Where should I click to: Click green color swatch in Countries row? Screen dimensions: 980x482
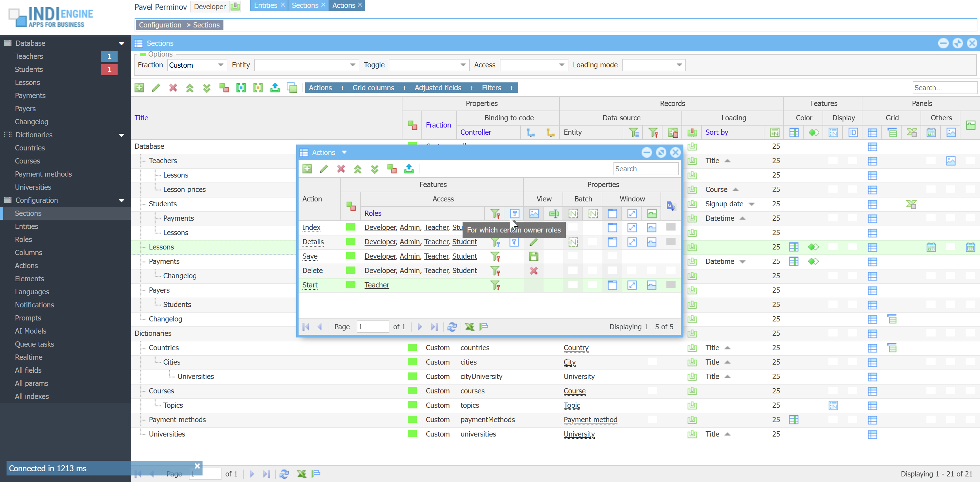[412, 347]
